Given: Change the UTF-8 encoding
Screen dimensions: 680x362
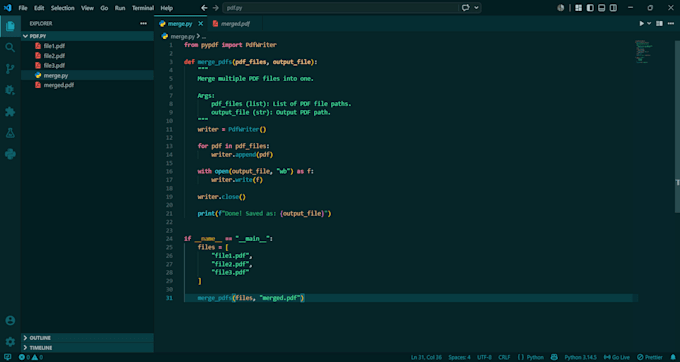Looking at the screenshot, I should tap(484, 357).
